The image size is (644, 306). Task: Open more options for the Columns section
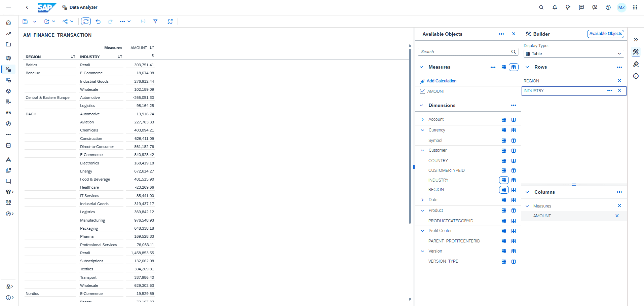619,192
